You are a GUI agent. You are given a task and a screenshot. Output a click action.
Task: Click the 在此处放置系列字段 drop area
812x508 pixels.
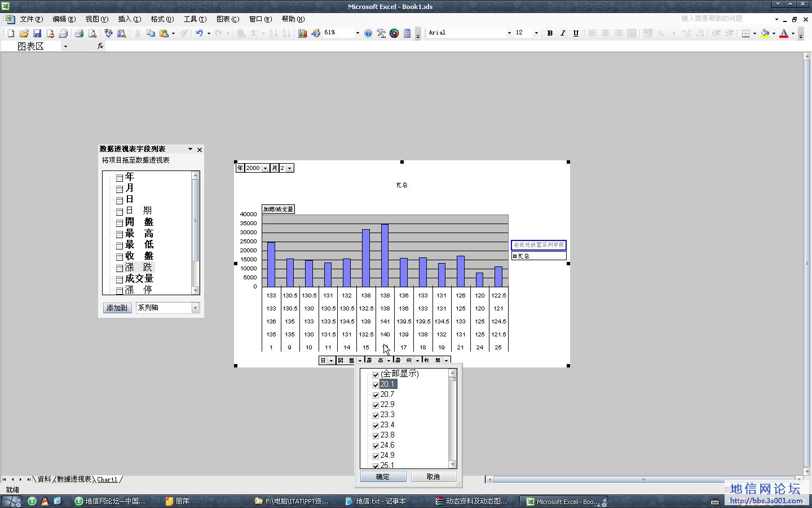pyautogui.click(x=539, y=245)
